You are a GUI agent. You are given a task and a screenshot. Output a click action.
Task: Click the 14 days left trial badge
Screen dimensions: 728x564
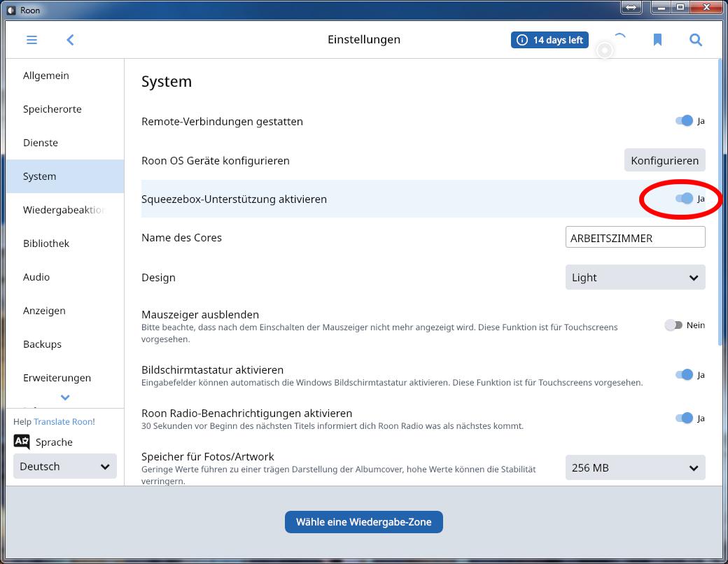click(549, 40)
